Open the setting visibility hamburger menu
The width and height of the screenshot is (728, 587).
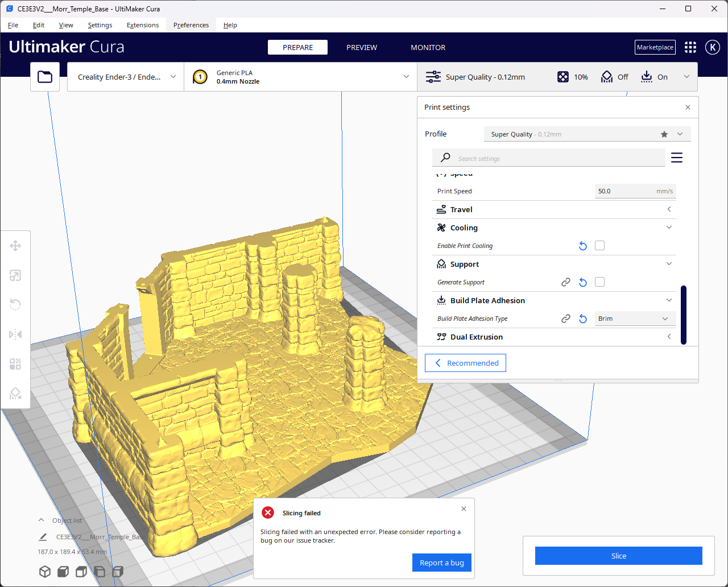point(676,158)
